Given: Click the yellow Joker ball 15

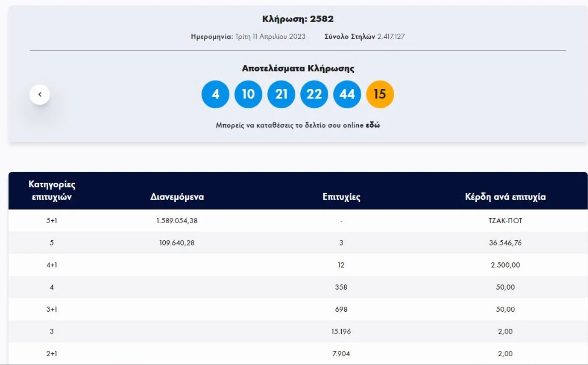Looking at the screenshot, I should 380,94.
